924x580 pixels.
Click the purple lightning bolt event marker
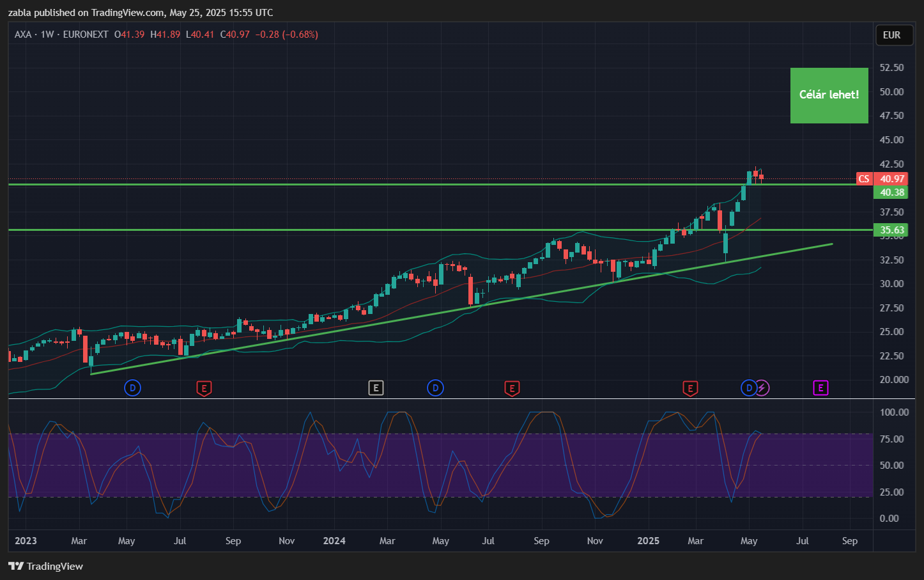click(762, 388)
